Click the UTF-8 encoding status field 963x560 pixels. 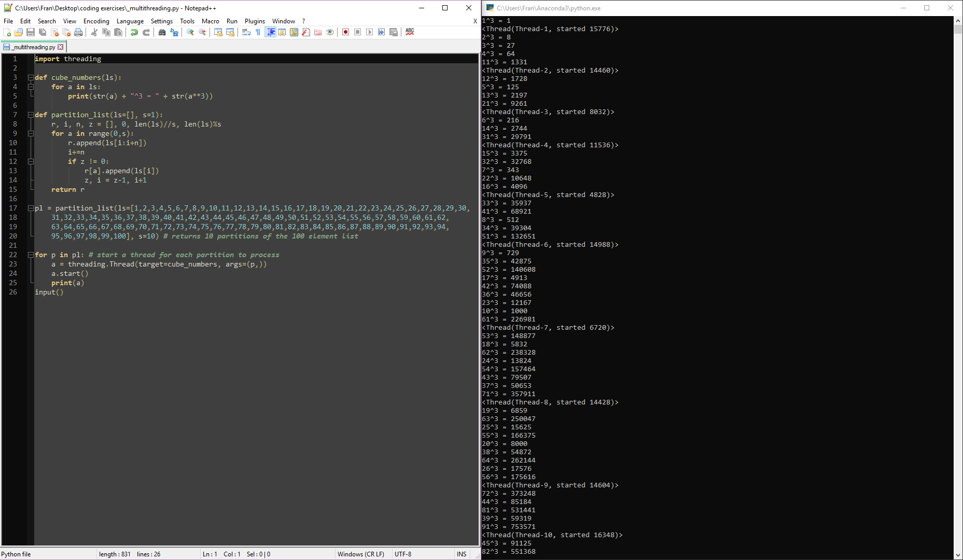pyautogui.click(x=423, y=554)
